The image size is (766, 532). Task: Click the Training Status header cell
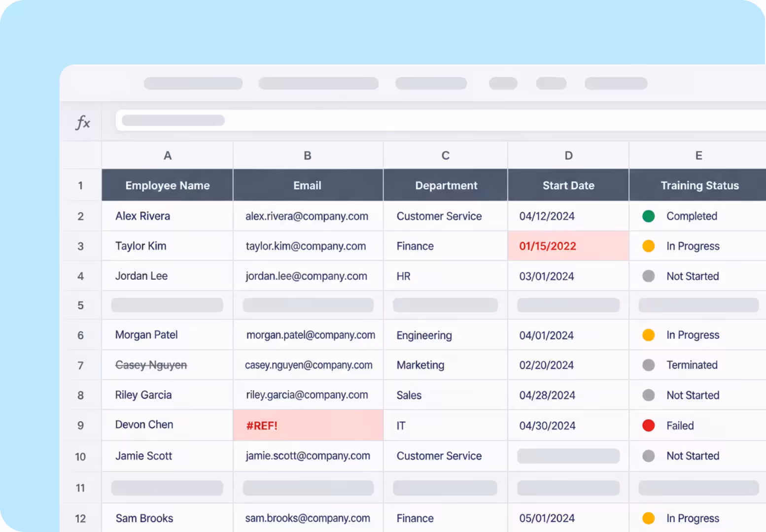pos(698,185)
